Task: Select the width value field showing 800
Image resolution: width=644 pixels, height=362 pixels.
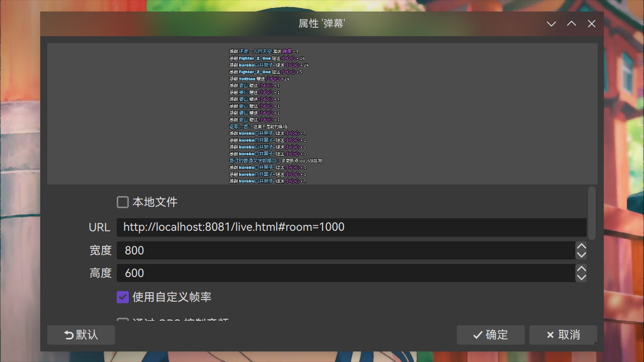Action: [347, 250]
